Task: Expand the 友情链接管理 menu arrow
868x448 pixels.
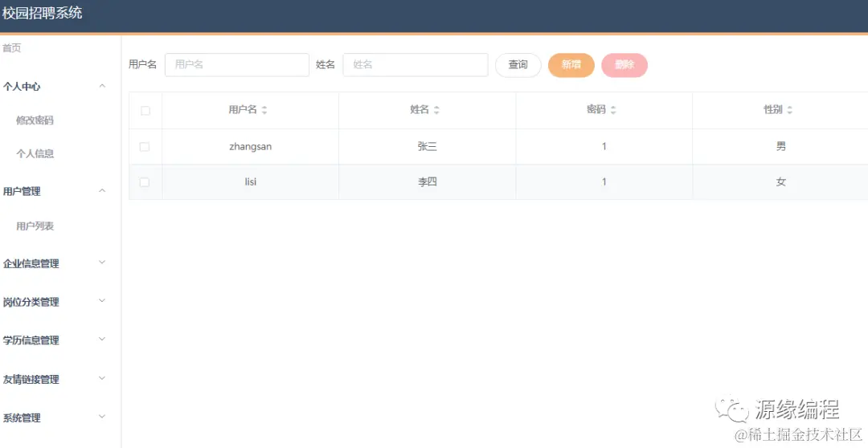Action: (102, 378)
